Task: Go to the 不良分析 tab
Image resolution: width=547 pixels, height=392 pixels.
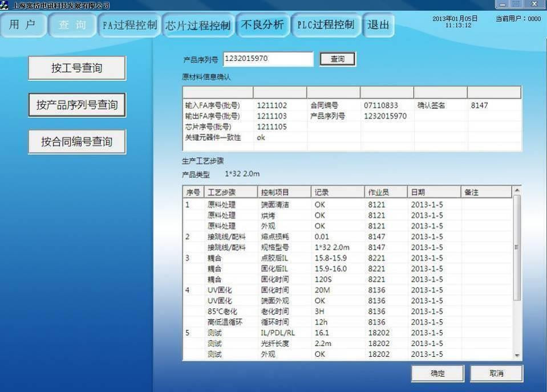Action: pos(262,25)
